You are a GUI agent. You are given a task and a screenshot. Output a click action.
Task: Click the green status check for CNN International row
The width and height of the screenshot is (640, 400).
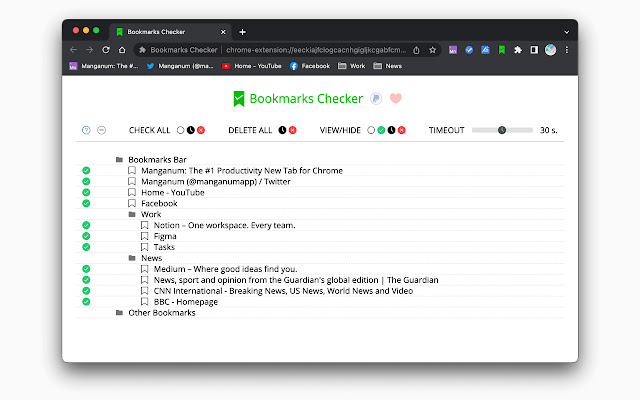coord(86,291)
